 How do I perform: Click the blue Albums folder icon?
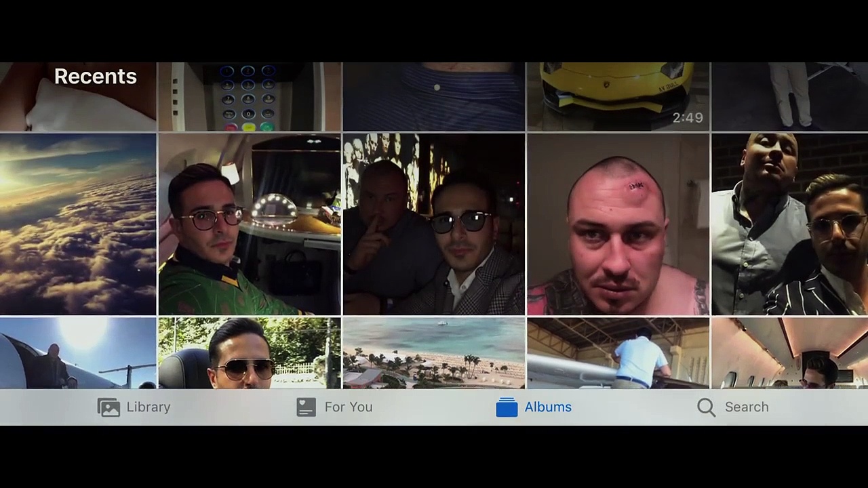[507, 407]
